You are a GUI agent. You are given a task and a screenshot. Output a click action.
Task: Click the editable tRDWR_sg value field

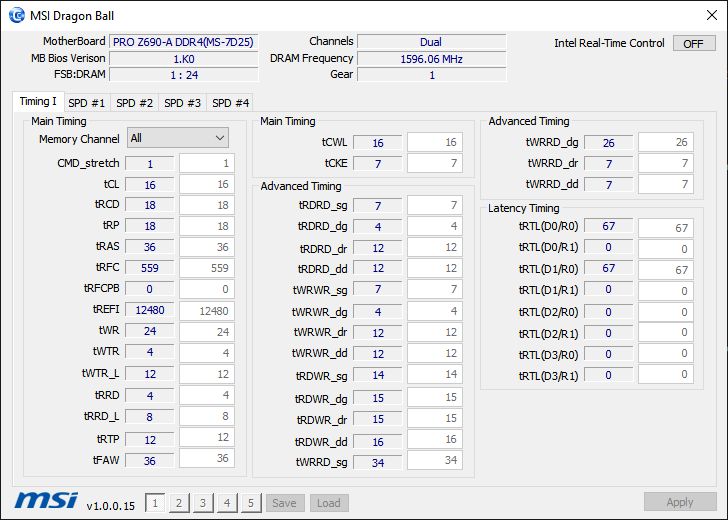pyautogui.click(x=435, y=374)
